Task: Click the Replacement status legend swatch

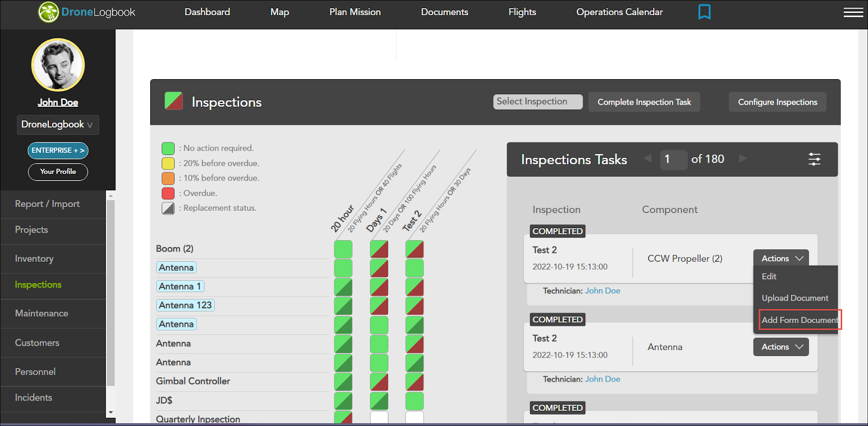Action: pyautogui.click(x=168, y=208)
